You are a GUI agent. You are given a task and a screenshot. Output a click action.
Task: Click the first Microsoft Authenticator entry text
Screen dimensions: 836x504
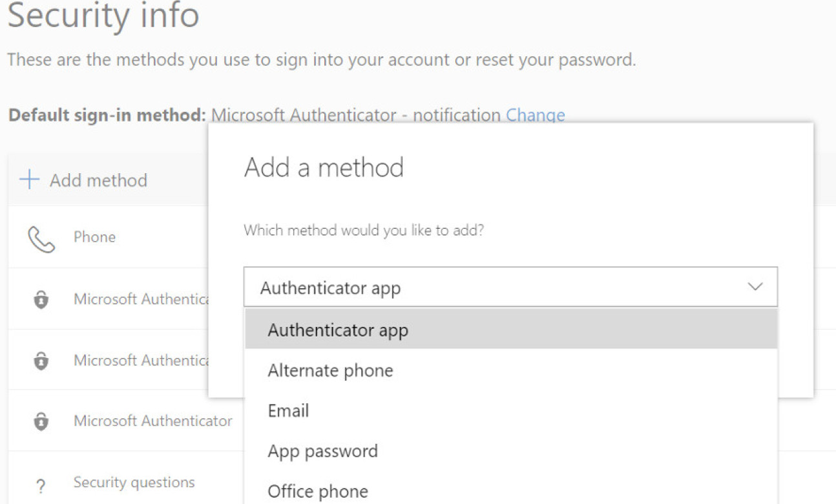141,299
